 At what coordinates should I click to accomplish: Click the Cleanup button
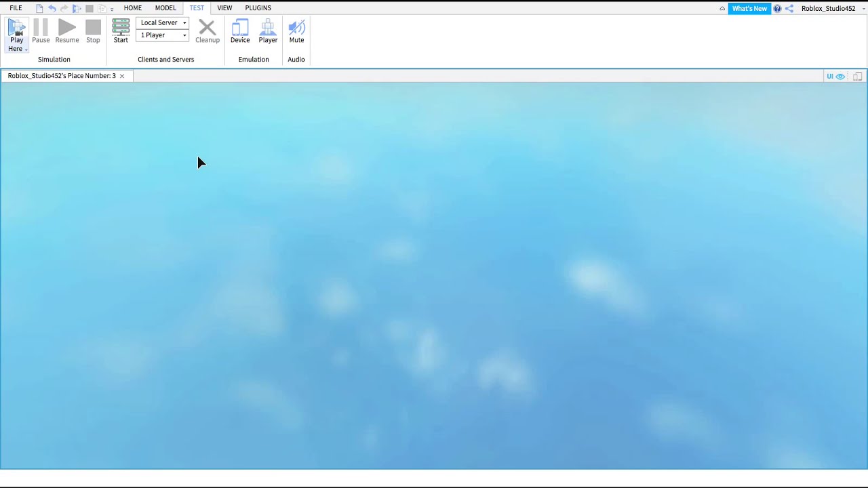coord(208,32)
